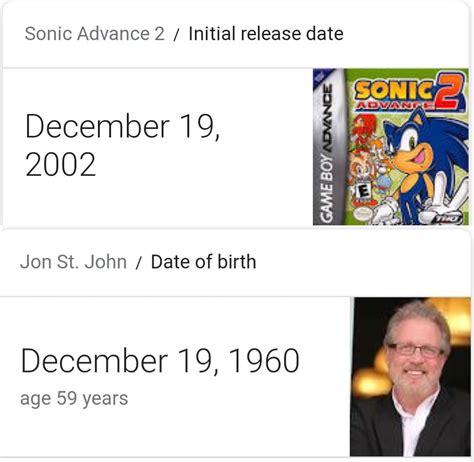Select the December 19, 2002 release date text
Image resolution: width=474 pixels, height=462 pixels.
(122, 145)
